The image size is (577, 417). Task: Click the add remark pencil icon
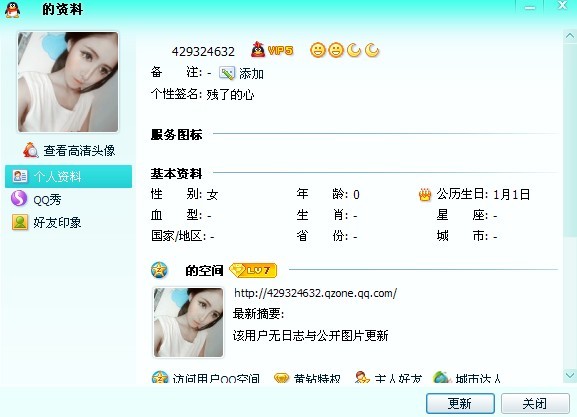coord(227,73)
